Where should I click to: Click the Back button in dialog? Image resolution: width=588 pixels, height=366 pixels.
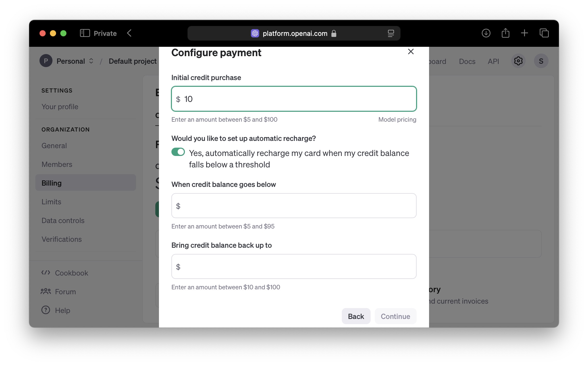[x=356, y=316]
